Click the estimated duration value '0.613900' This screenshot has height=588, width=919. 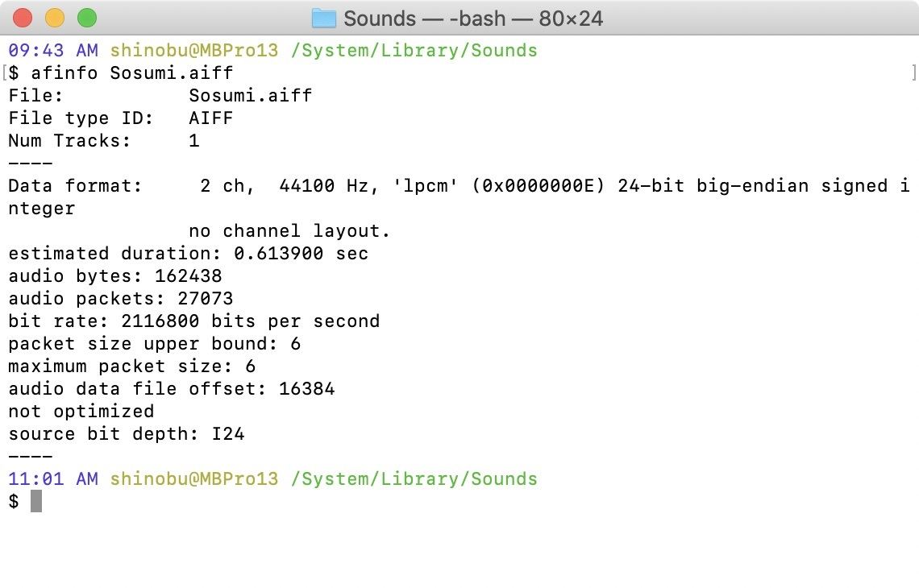[278, 254]
